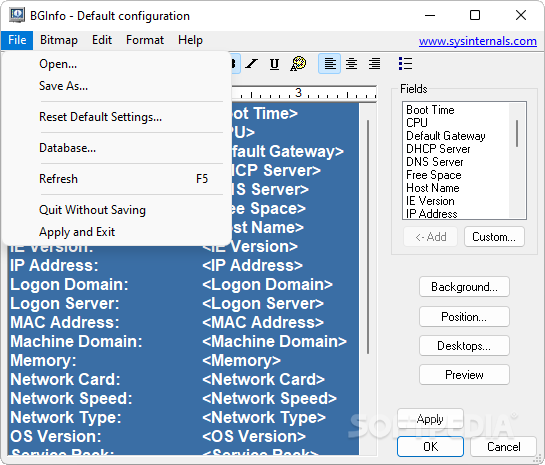Toggle italic formatting icon
545x465 pixels.
click(x=251, y=64)
